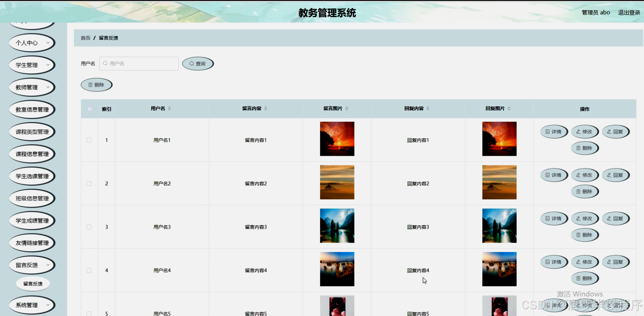Screen dimensions: 644x316
Task: Open 课程类型管理 in the sidebar
Action: (x=32, y=132)
